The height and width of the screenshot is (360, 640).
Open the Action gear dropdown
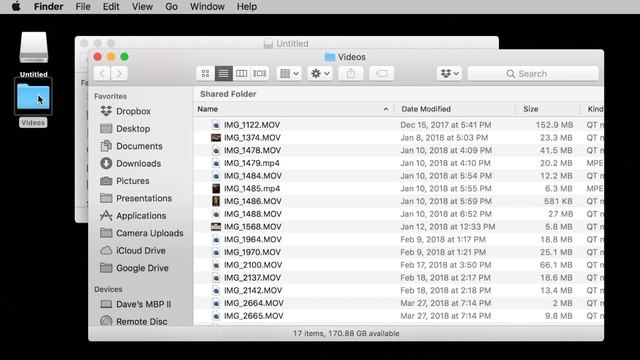pyautogui.click(x=320, y=73)
